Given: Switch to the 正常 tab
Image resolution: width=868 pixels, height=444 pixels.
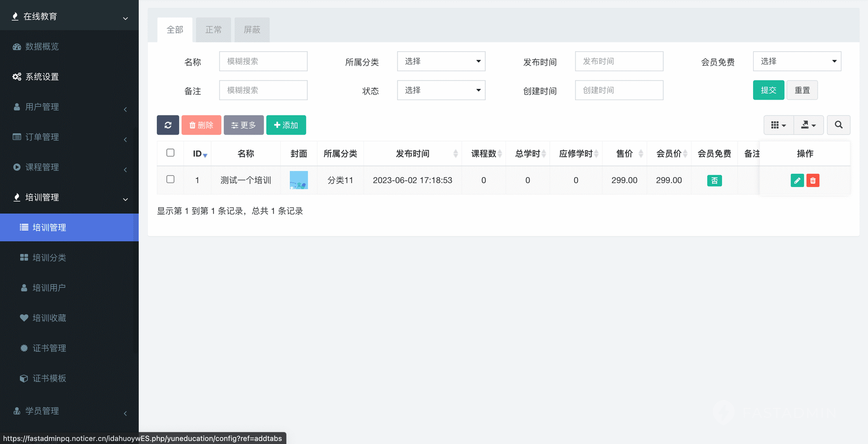Looking at the screenshot, I should tap(214, 30).
